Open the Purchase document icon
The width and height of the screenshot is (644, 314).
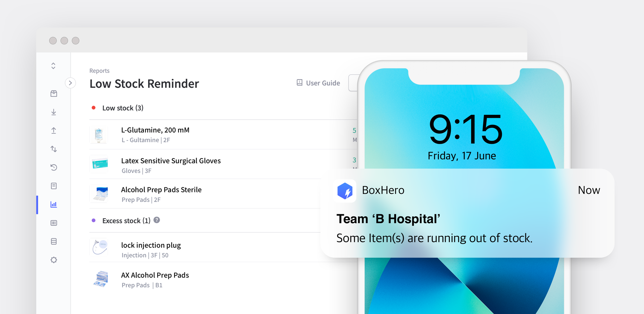pyautogui.click(x=54, y=186)
